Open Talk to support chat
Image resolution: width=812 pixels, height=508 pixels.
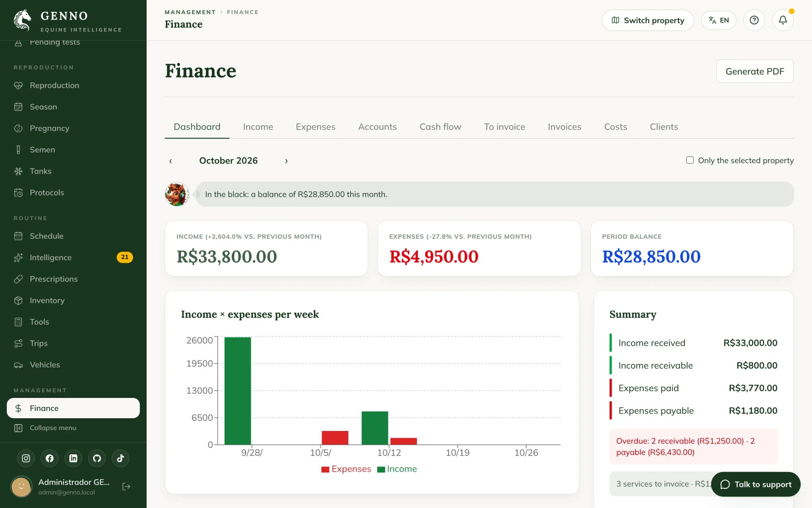click(x=756, y=484)
